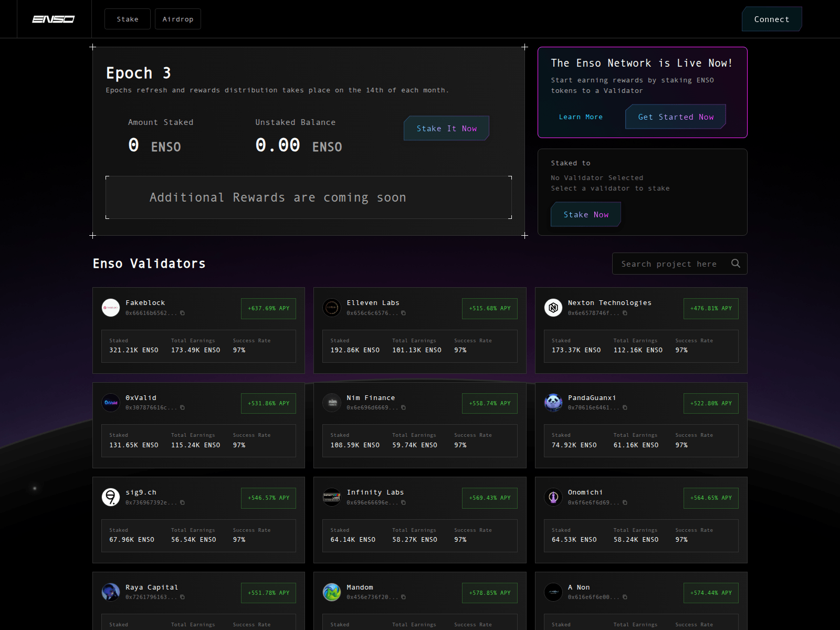Click Fakeblock +637.69% APY badge
Screen dimensions: 840x630
click(x=268, y=308)
